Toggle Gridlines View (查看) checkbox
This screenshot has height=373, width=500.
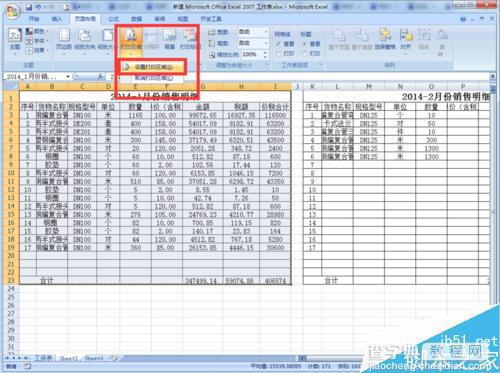[x=278, y=44]
